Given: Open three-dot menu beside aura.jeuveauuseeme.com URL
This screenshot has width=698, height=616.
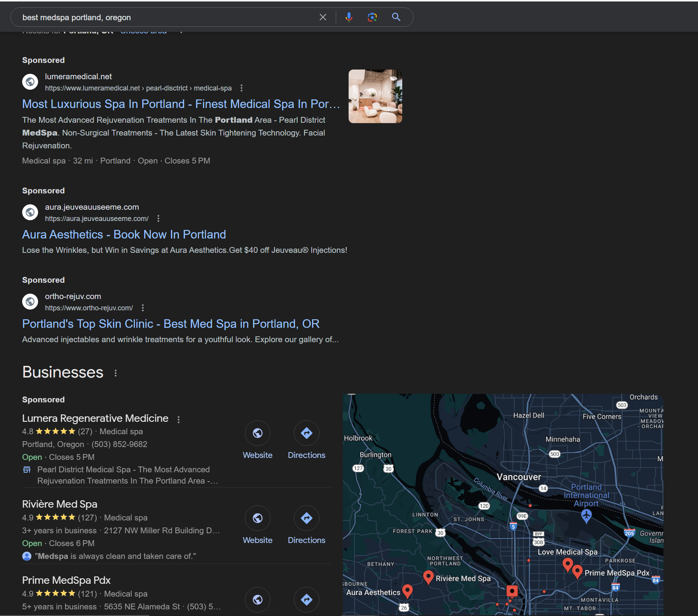Looking at the screenshot, I should pyautogui.click(x=158, y=219).
